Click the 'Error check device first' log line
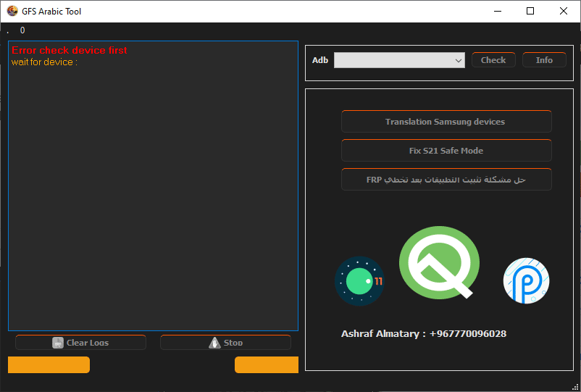The height and width of the screenshot is (392, 581). [x=70, y=50]
